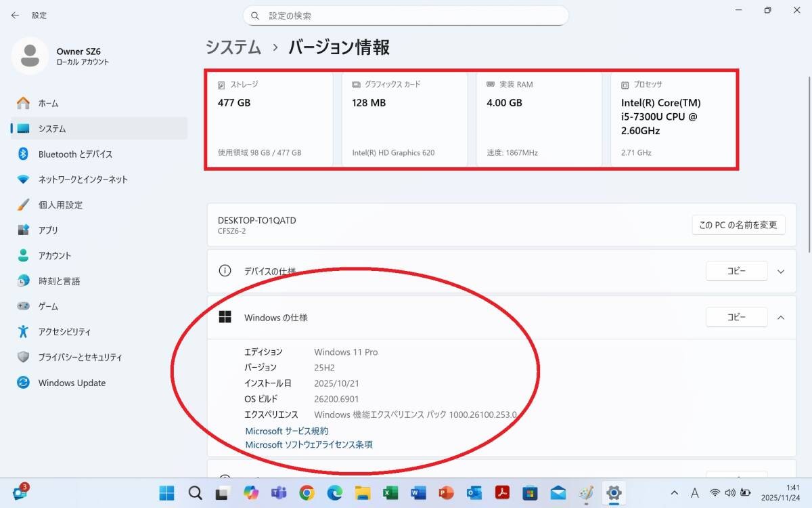This screenshot has height=508, width=812.
Task: Open the Windows Start button
Action: coord(167,492)
